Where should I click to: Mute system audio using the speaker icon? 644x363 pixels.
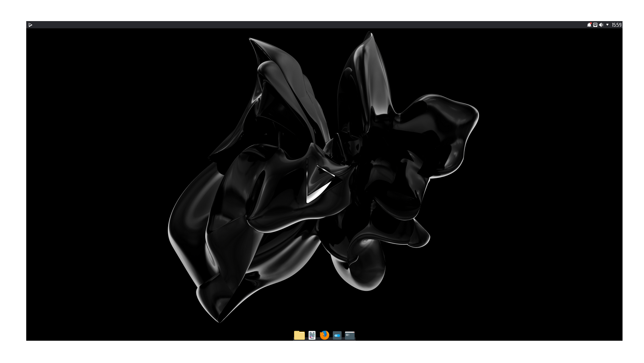tap(601, 25)
